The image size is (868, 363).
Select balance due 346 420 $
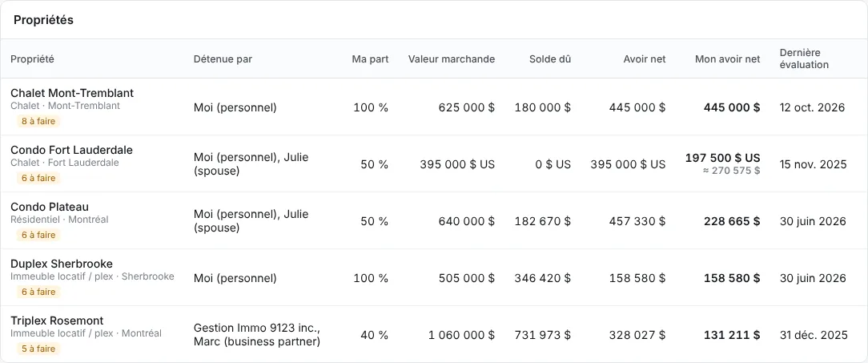(543, 278)
